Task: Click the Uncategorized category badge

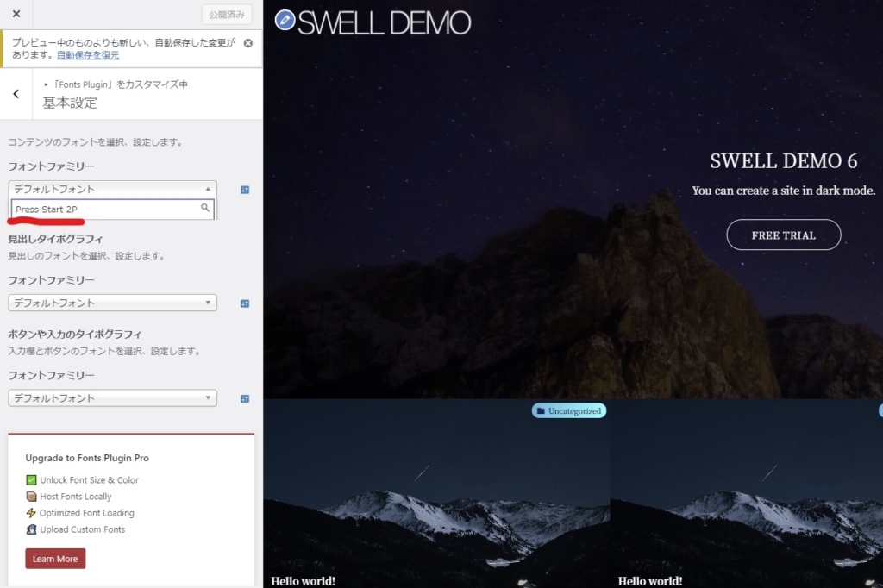Action: point(569,411)
